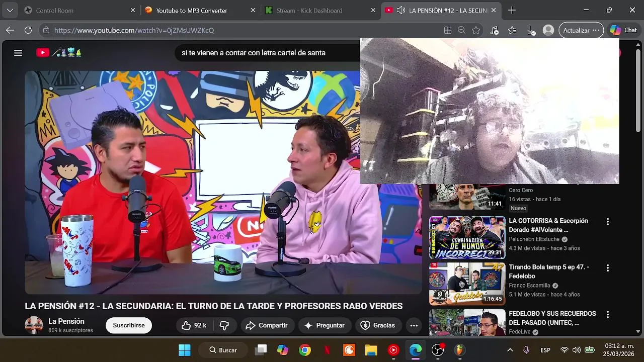Show hidden system tray icons chevron
The width and height of the screenshot is (644, 362).
(510, 350)
